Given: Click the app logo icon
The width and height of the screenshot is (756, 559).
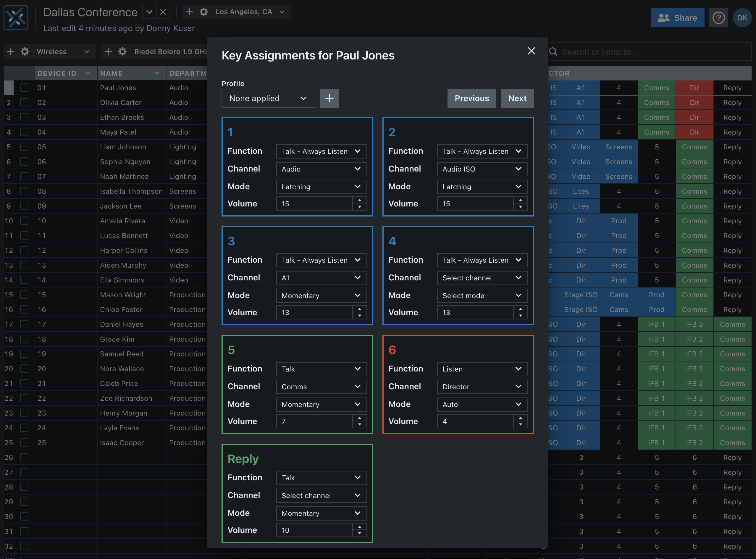Looking at the screenshot, I should coord(16,18).
